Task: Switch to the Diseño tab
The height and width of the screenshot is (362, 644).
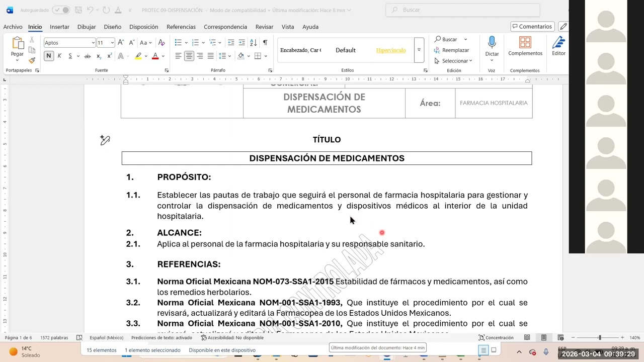Action: click(x=112, y=27)
